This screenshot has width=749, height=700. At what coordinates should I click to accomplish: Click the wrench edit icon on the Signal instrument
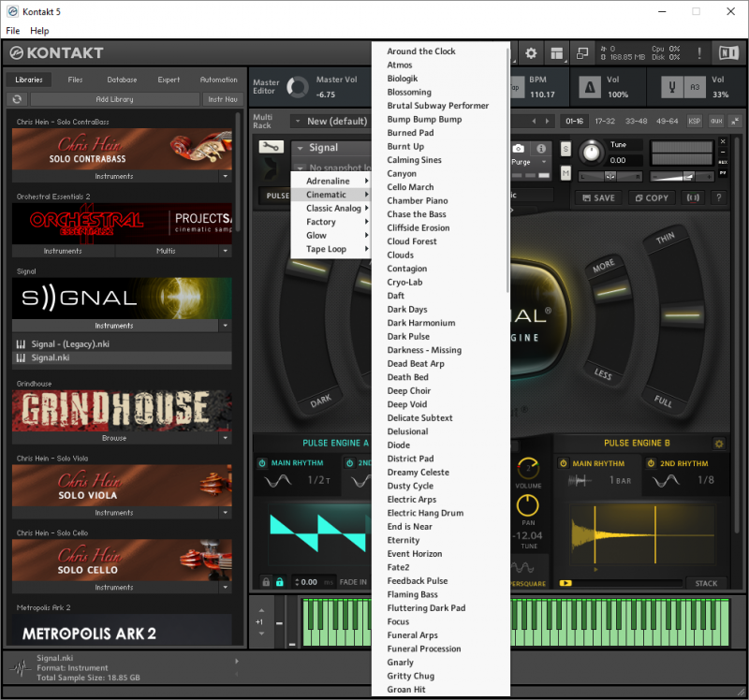[x=272, y=146]
